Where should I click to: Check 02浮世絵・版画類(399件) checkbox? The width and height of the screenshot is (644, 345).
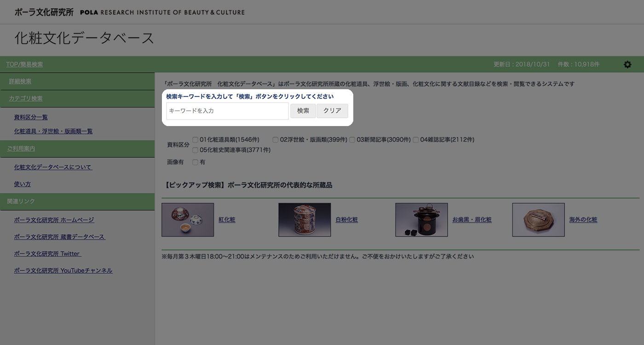coord(275,139)
